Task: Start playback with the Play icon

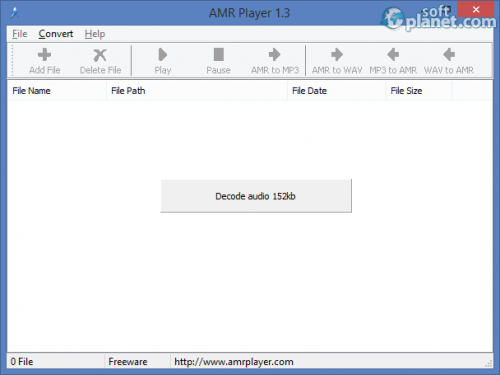Action: [163, 55]
